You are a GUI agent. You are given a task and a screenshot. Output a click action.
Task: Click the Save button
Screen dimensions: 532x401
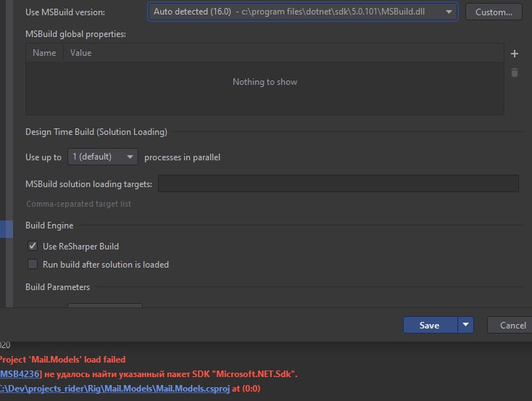coord(430,326)
